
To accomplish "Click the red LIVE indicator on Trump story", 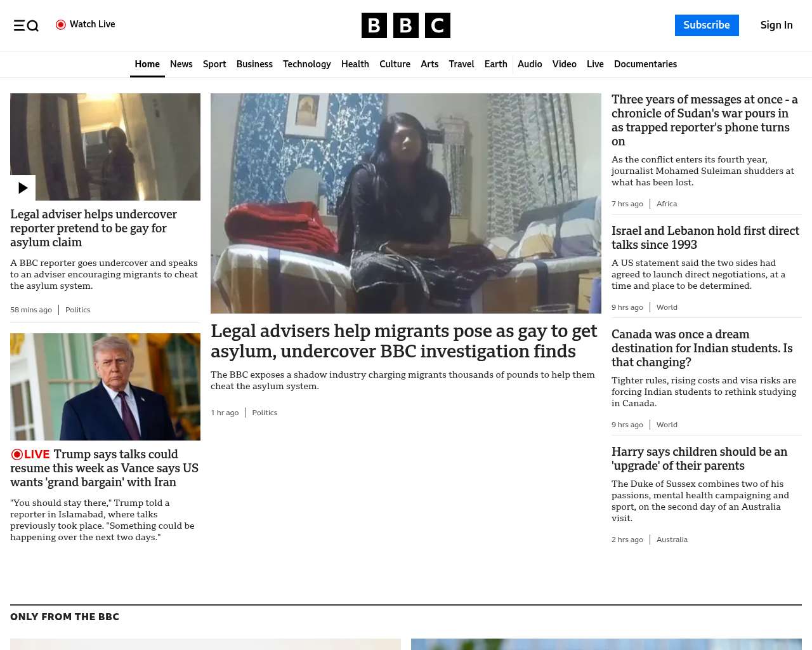I will [x=30, y=454].
